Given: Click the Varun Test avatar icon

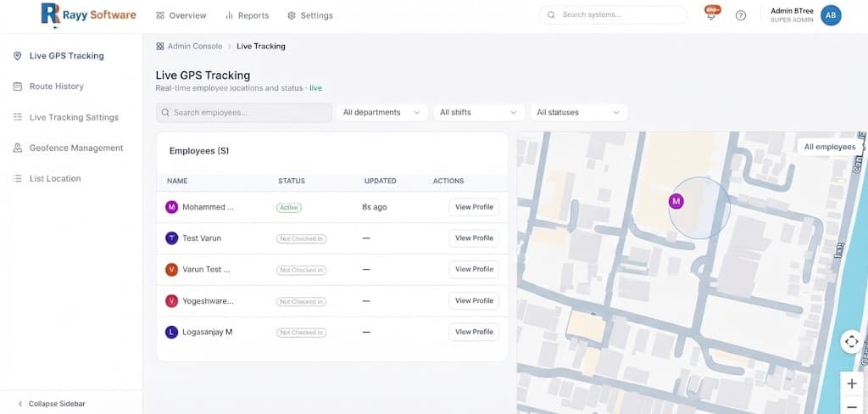Looking at the screenshot, I should click(171, 270).
